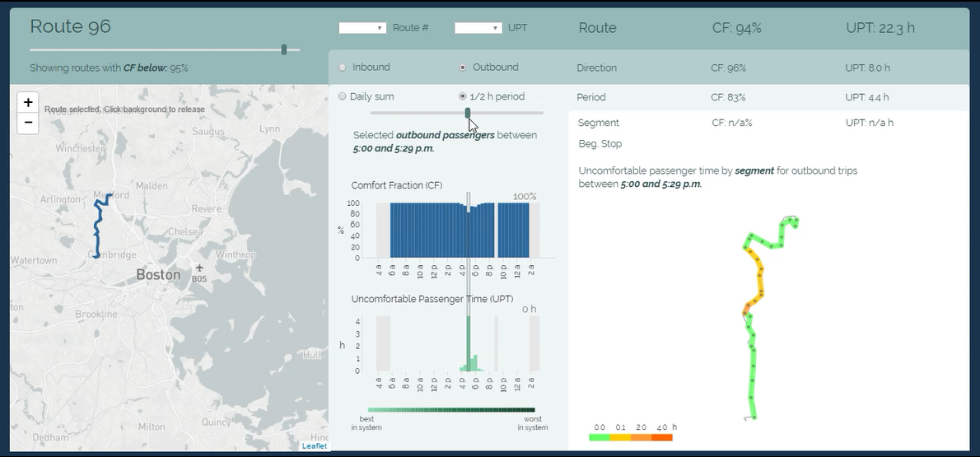Select the Outbound direction radio button
Viewport: 980px width, 457px height.
coord(464,68)
